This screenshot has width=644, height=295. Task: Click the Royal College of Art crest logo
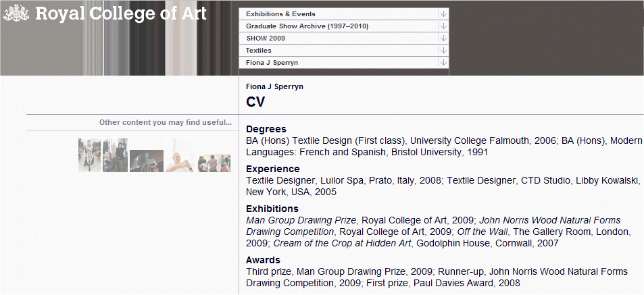coord(16,13)
